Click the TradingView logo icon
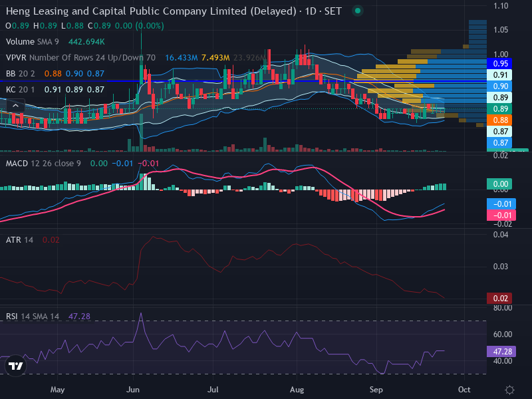This screenshot has width=532, height=399. coord(15,366)
